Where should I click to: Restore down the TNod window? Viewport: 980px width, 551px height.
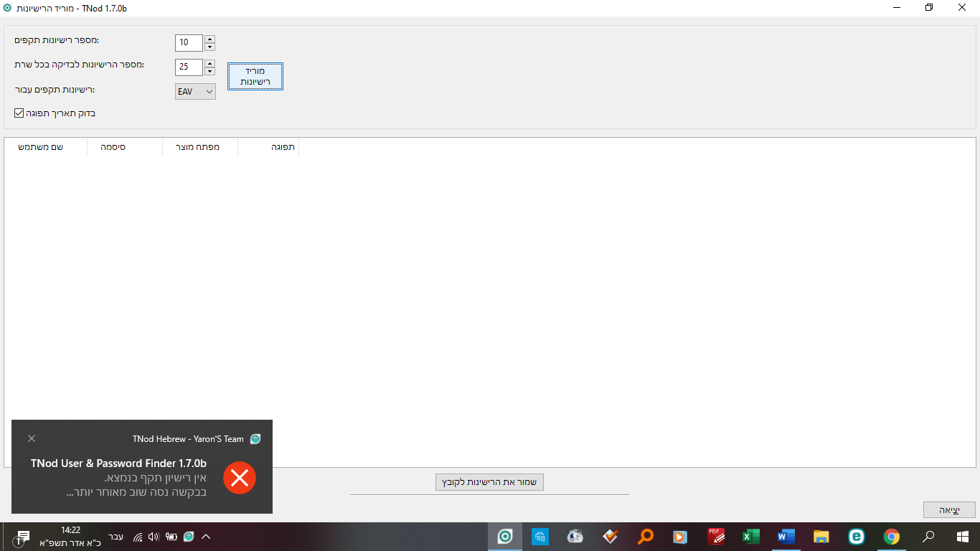click(x=929, y=8)
